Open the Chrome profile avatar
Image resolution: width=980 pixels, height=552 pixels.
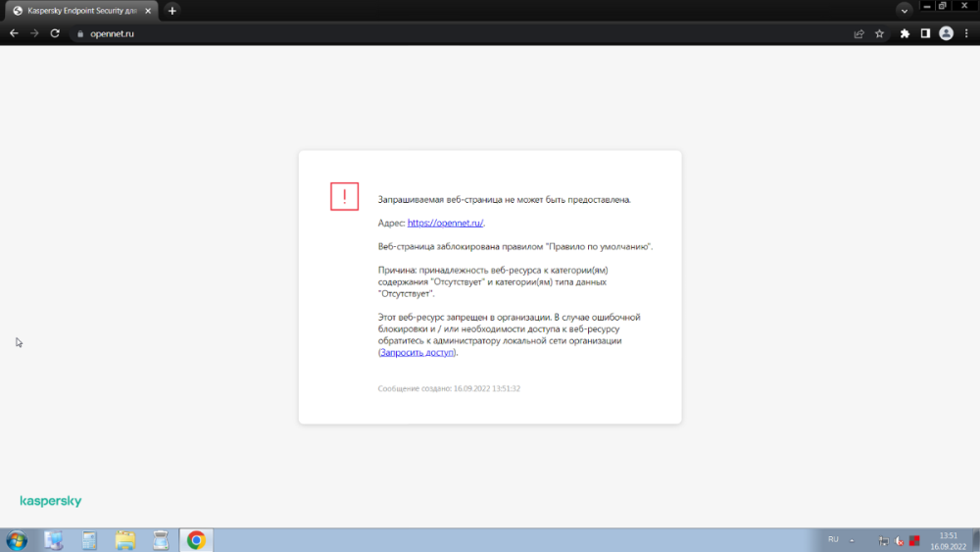(946, 33)
